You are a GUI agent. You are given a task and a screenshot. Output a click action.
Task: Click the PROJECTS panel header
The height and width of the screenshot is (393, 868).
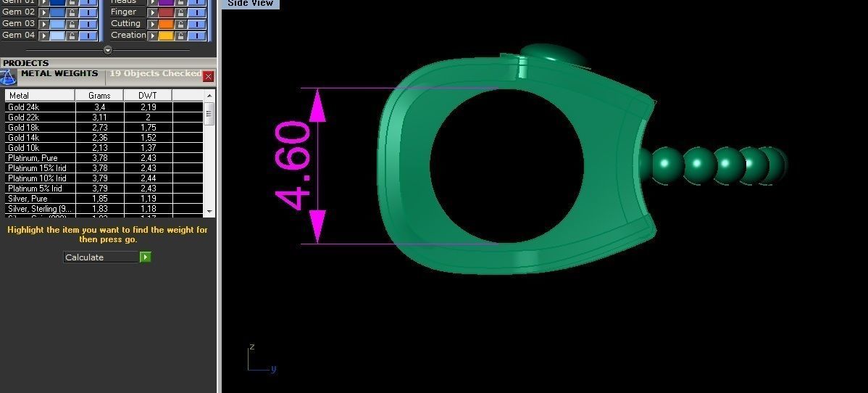click(108, 62)
